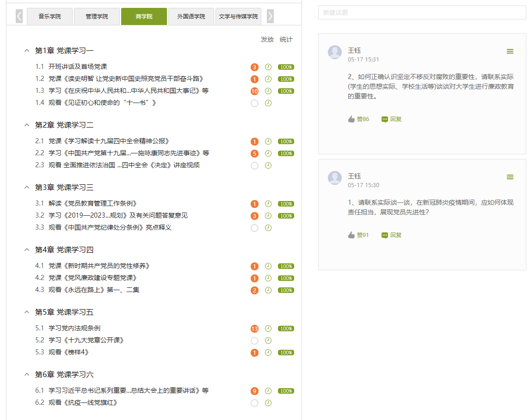The height and width of the screenshot is (420, 530).
Task: Toggle the publish circle for lesson 5.2
Action: pos(254,341)
